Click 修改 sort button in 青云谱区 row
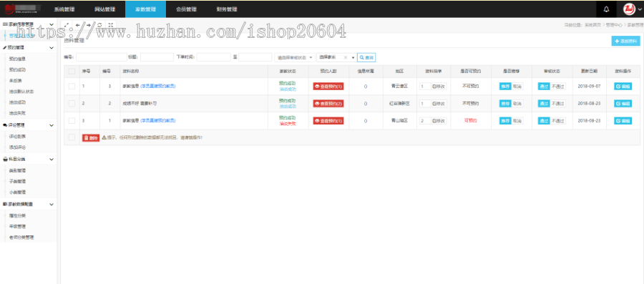 (x=439, y=86)
